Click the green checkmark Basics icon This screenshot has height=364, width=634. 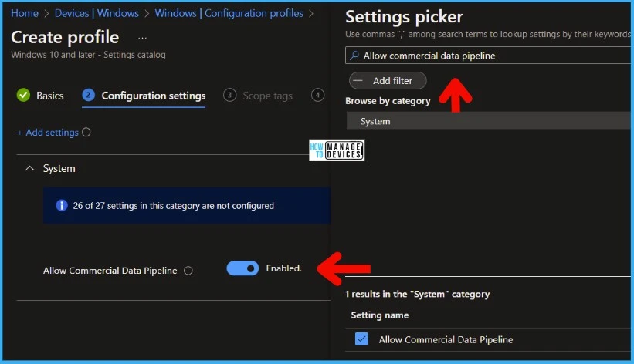click(x=23, y=96)
